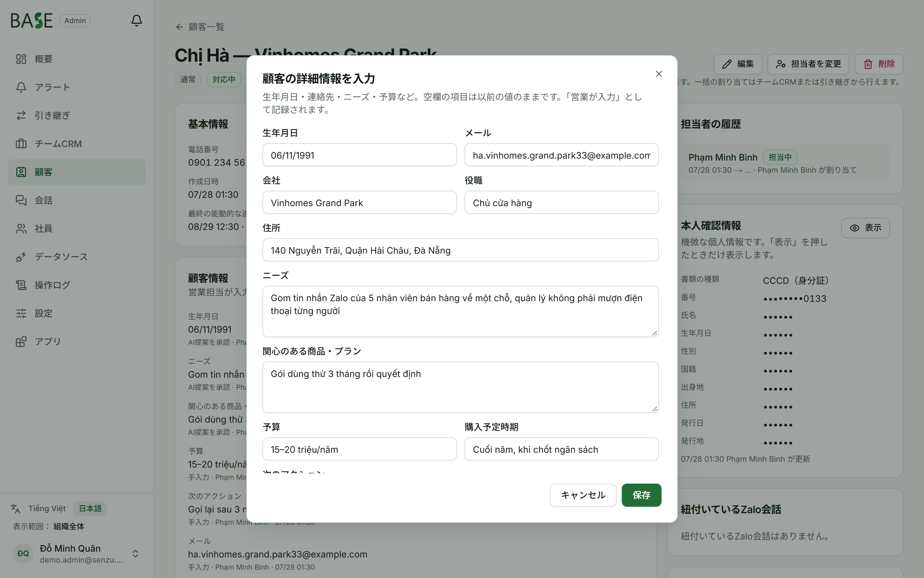Viewport: 924px width, 578px height.
Task: Click the 住所 address field in dialog
Action: point(460,250)
